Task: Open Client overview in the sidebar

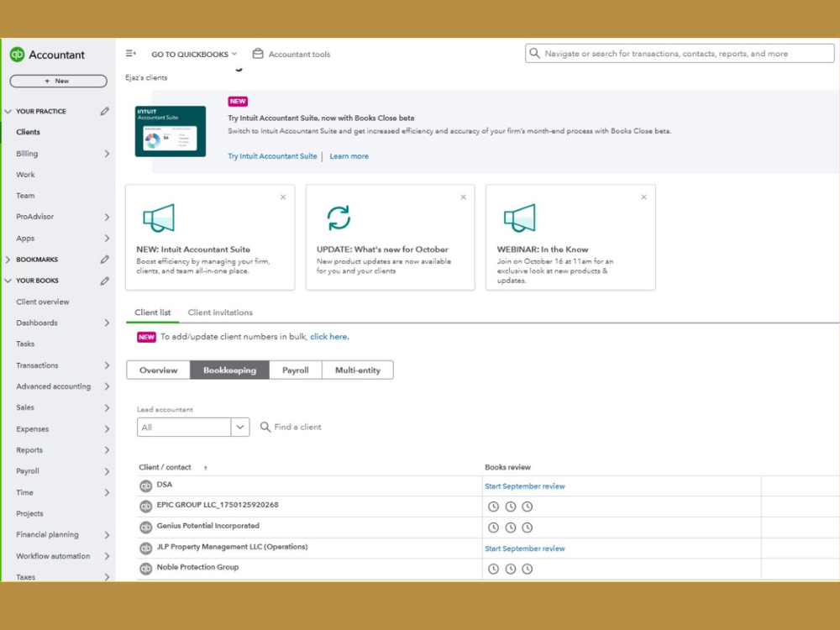Action: click(42, 302)
